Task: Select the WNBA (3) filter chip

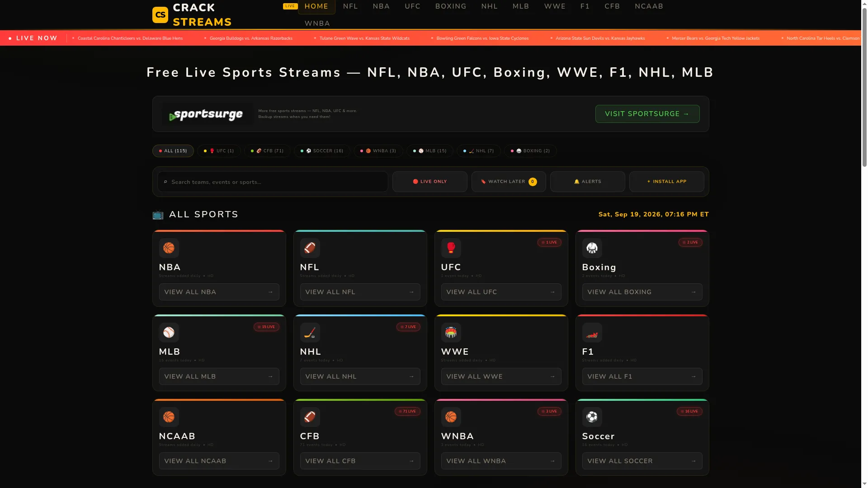Action: (378, 151)
